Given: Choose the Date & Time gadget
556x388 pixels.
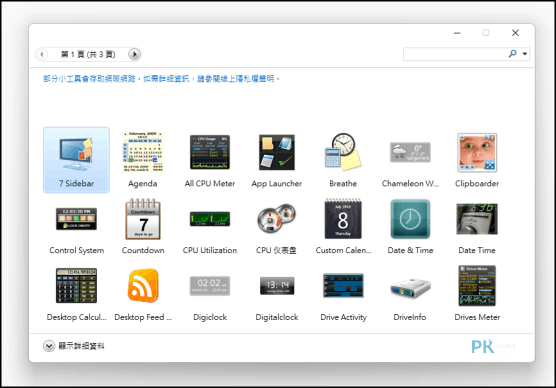Looking at the screenshot, I should pyautogui.click(x=410, y=219).
